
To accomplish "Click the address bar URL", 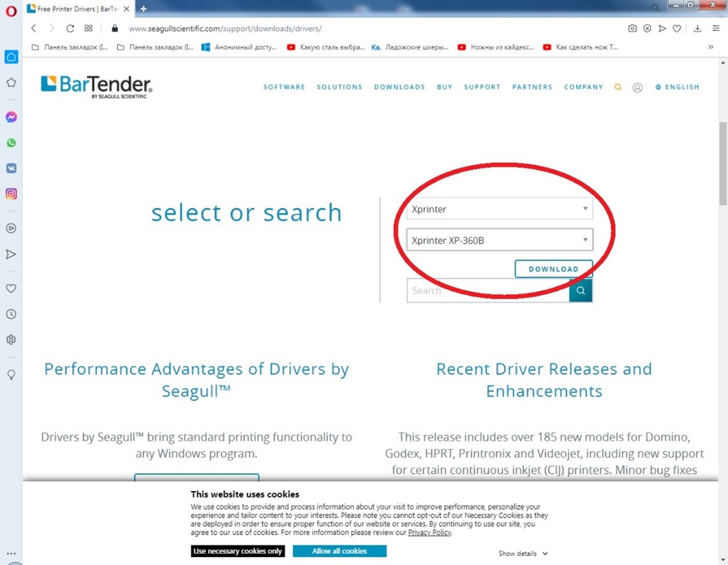I will (225, 28).
